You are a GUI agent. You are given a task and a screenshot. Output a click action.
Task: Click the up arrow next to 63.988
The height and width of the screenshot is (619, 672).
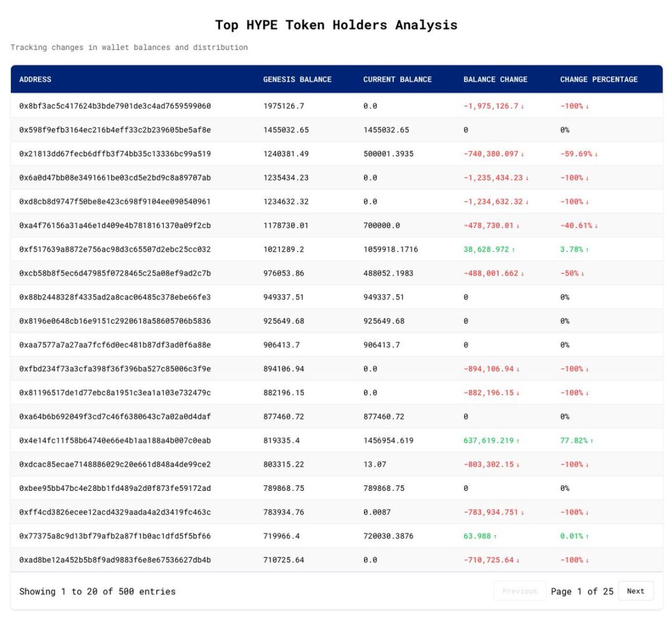[x=497, y=536]
